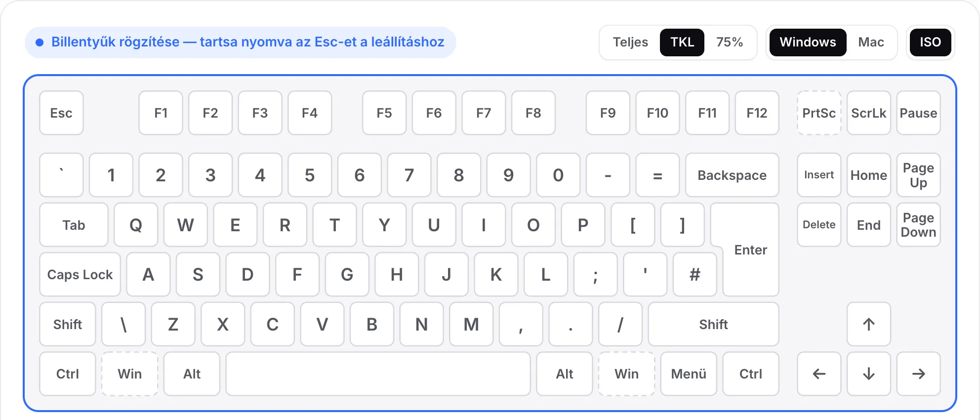The height and width of the screenshot is (420, 980).
Task: Click the hash symbol key
Action: [x=694, y=274]
